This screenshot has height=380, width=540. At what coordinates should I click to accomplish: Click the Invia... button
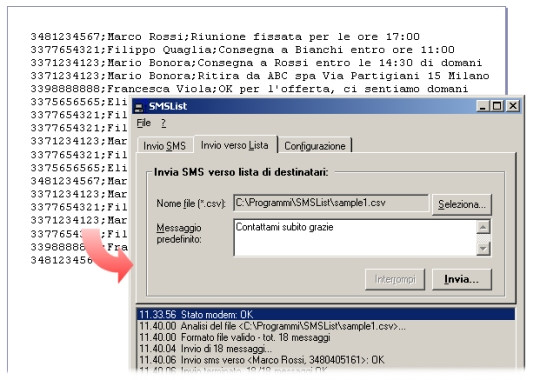point(461,279)
